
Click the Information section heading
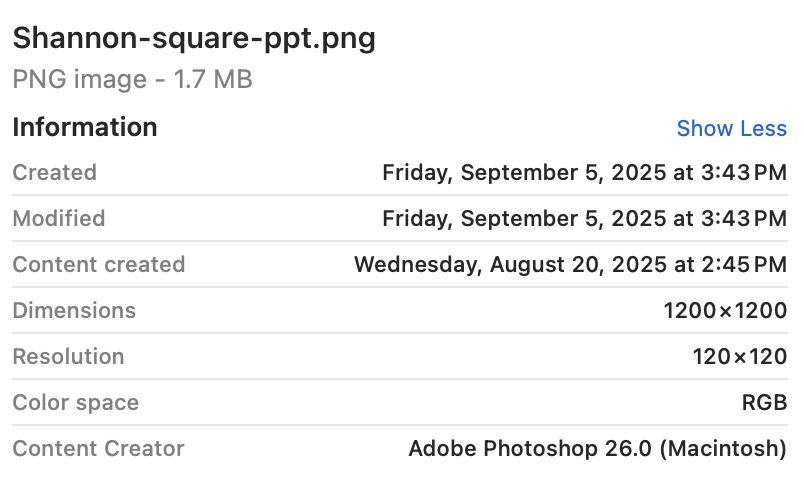click(85, 128)
